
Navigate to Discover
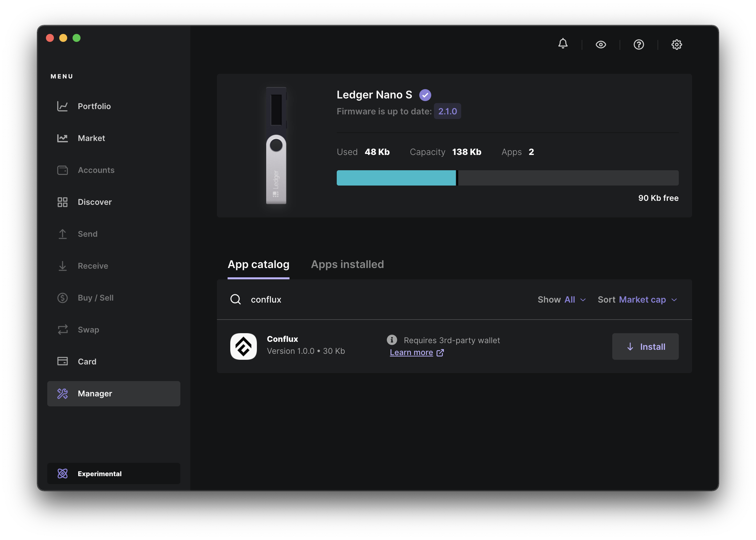95,202
